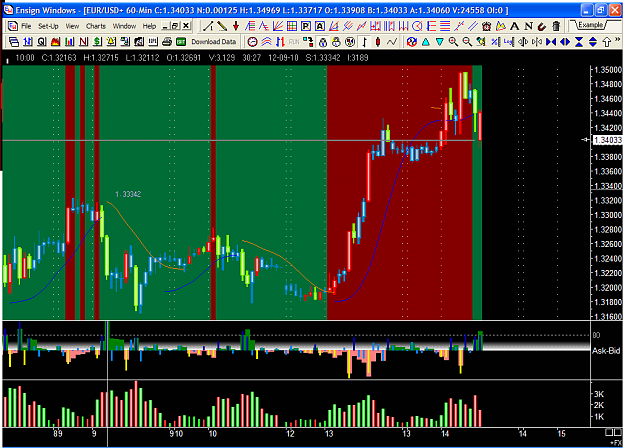Open the Set-Up menu
The width and height of the screenshot is (625, 448).
point(48,26)
